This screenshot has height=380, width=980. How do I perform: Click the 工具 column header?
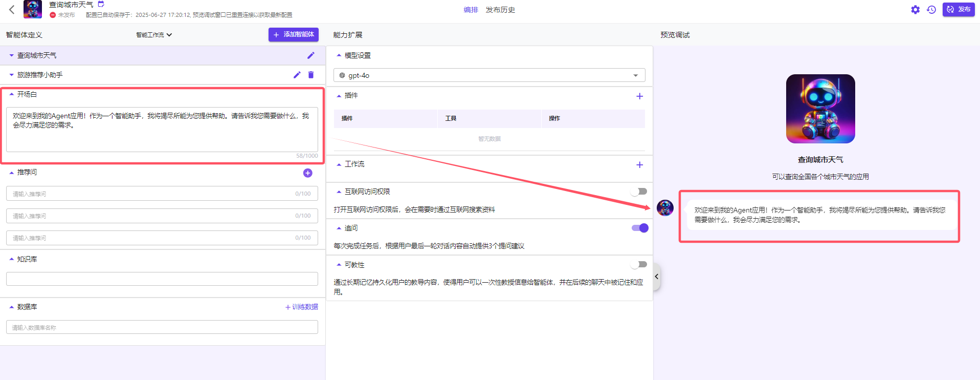[451, 118]
